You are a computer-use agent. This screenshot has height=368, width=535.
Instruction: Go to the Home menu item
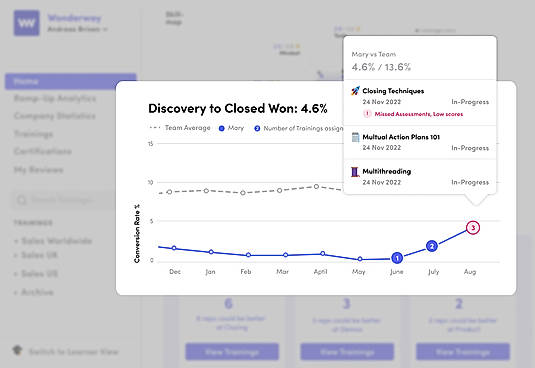tap(71, 81)
